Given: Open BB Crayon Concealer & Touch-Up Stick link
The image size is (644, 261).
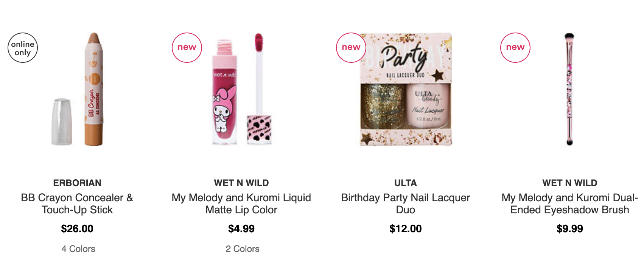Looking at the screenshot, I should coord(77,204).
